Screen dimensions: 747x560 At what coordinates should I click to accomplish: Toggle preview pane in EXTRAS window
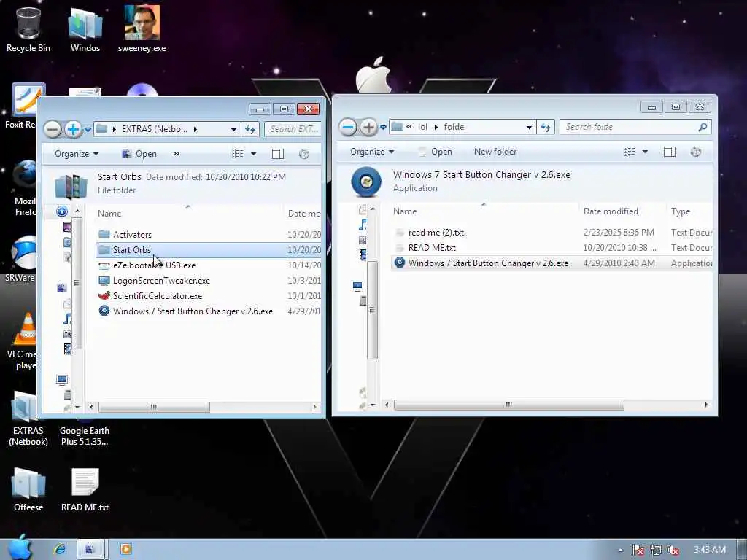coord(278,154)
